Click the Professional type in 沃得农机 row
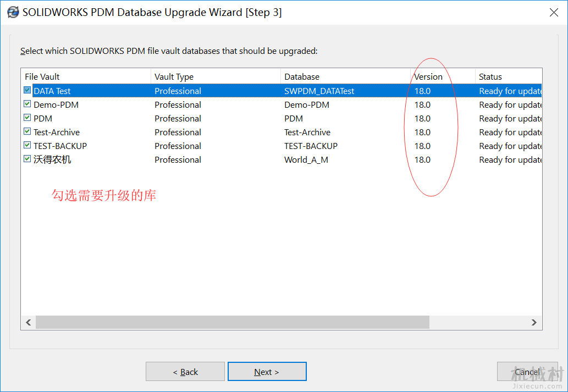This screenshot has height=392, width=568. click(178, 160)
